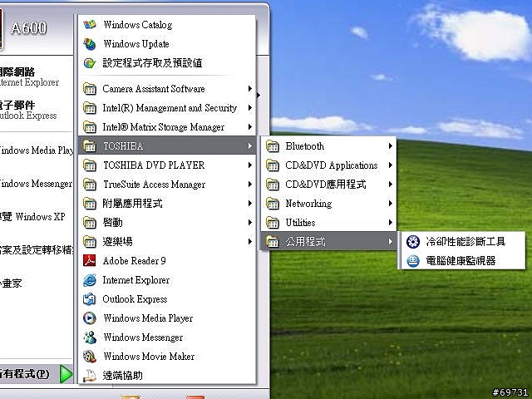
Task: Open 電腦健康監視器 menu entry
Action: click(x=463, y=261)
